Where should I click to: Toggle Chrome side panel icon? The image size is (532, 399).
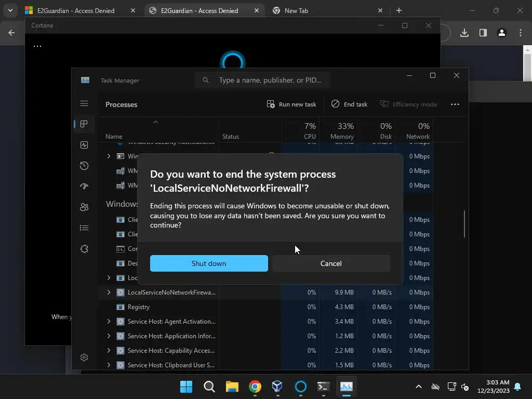tap(483, 33)
